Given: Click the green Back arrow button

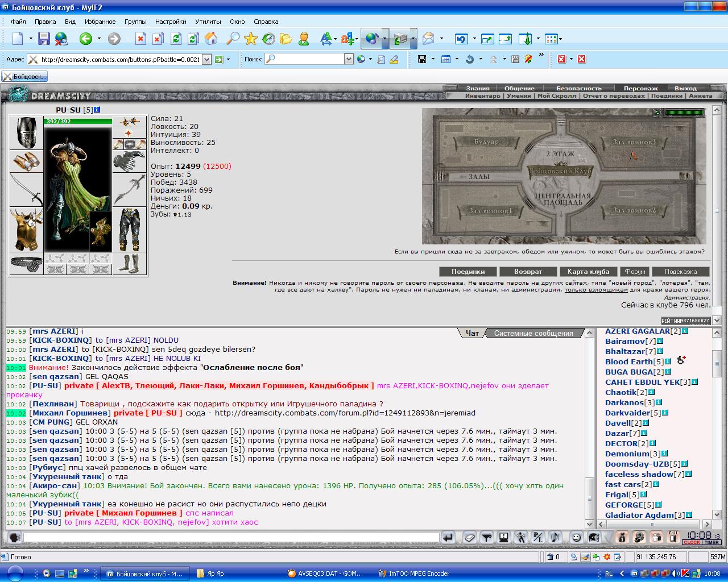Looking at the screenshot, I should [86, 39].
